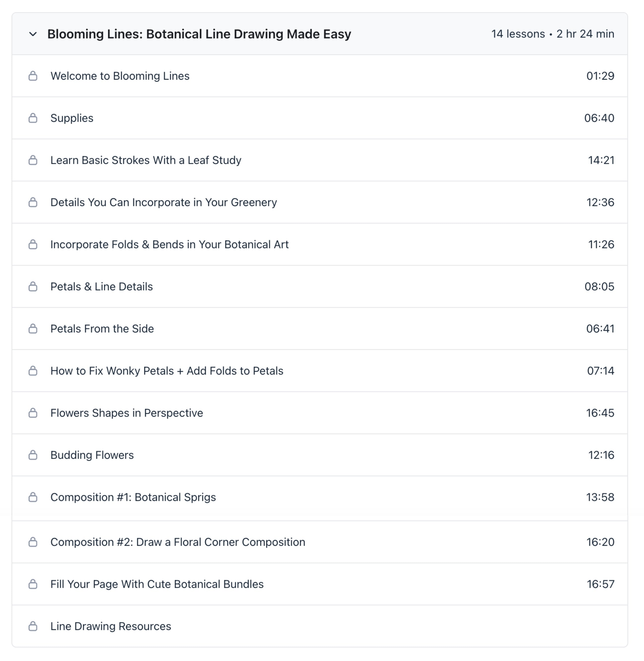Click lock icon beside Line Drawing Resources
This screenshot has width=644, height=661.
[x=33, y=626]
